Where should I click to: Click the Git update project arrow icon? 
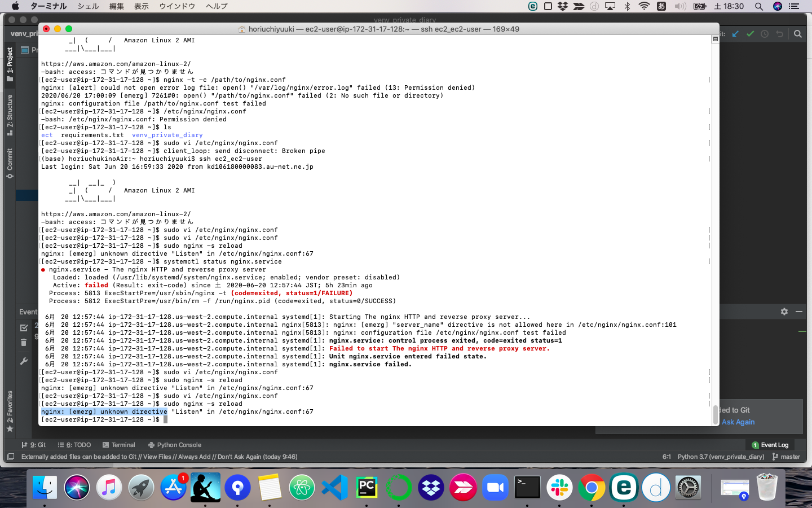[735, 34]
